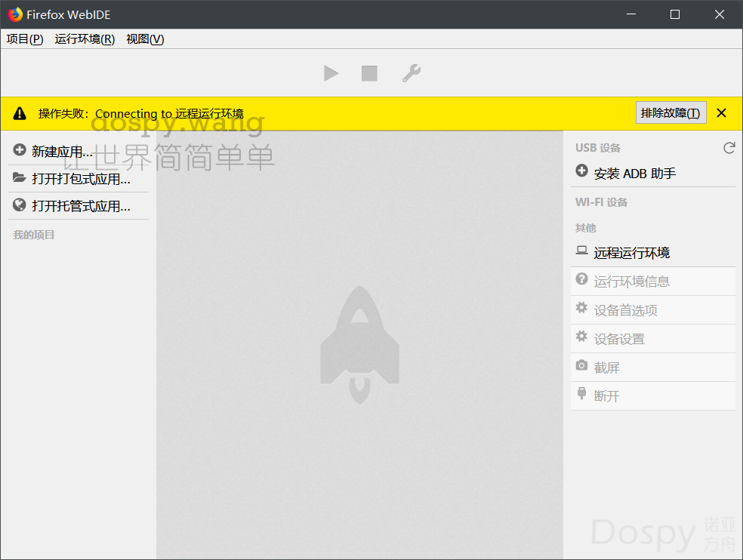Viewport: 743px width, 560px height.
Task: Click the Stop app square icon
Action: [369, 73]
